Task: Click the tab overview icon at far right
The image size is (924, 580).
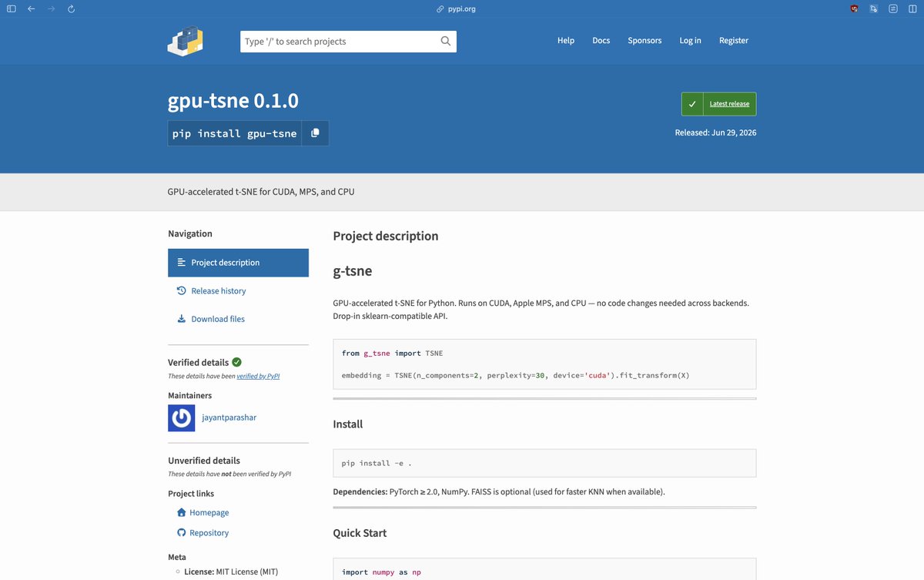Action: pyautogui.click(x=913, y=9)
